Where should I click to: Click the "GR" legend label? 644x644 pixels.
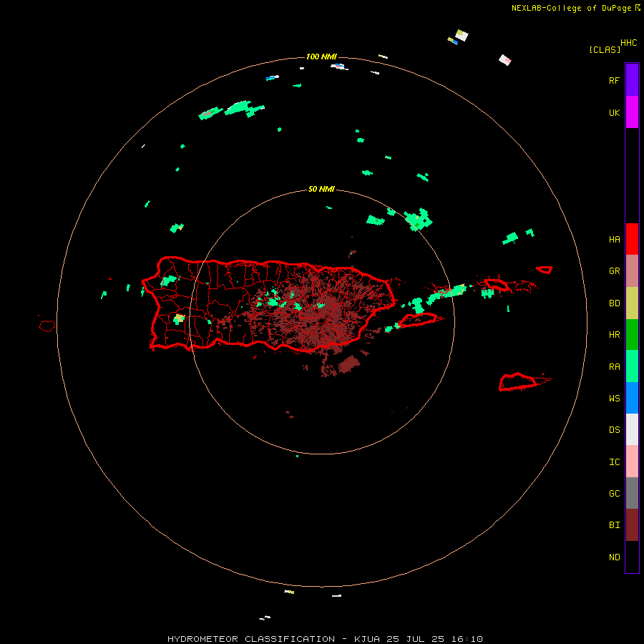614,271
